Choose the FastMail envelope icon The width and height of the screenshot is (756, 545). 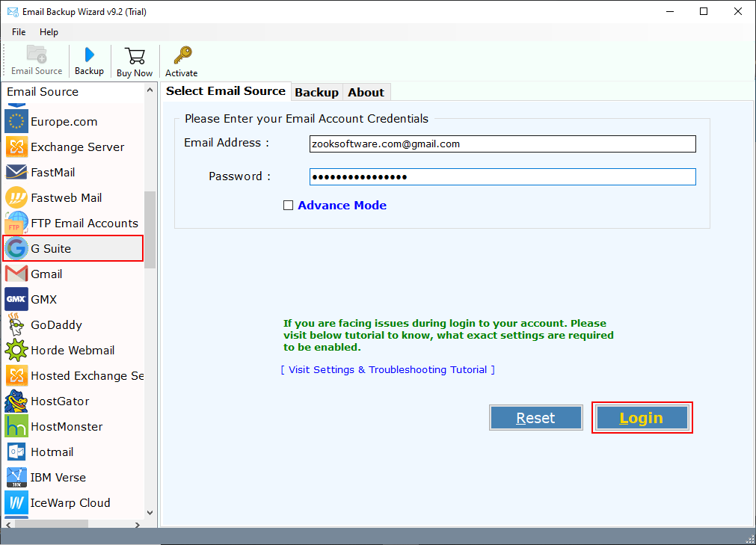tap(16, 172)
